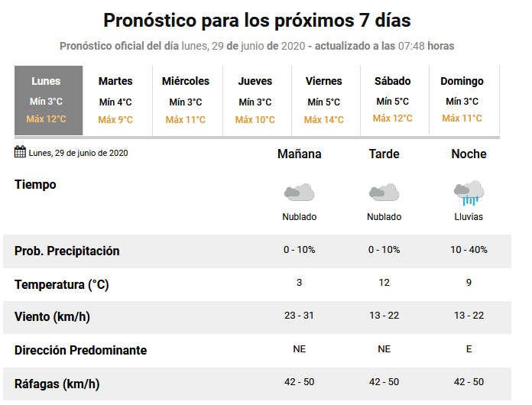Click the Tarde cloudy weather icon
Screen dimensions: 532x405
(x=384, y=193)
